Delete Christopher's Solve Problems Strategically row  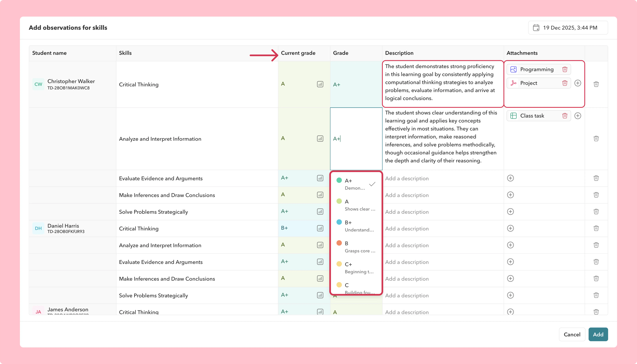[x=596, y=212]
